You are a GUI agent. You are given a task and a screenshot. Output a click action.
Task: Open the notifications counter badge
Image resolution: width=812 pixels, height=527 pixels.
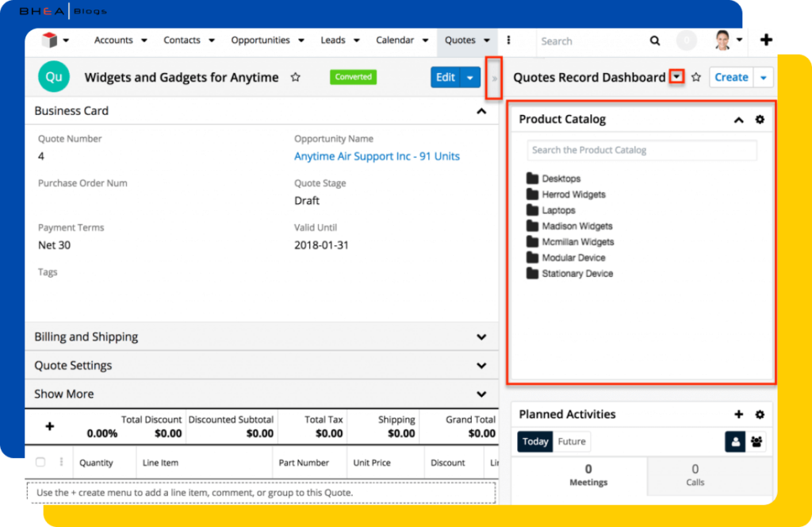[687, 40]
